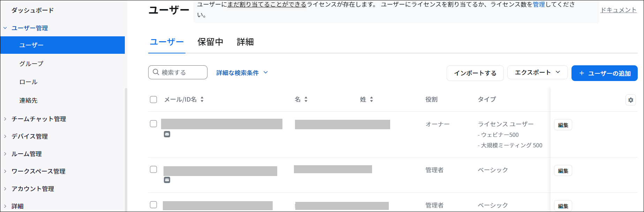Click the sidebar vertical scrollbar
This screenshot has width=644, height=212.
pyautogui.click(x=126, y=149)
